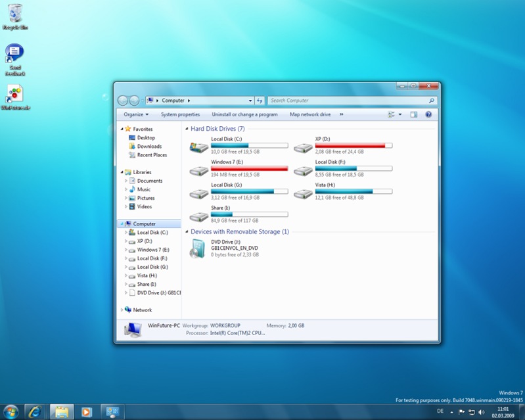Select the DVD Drive (J:) icon
The width and height of the screenshot is (525, 420).
(x=197, y=248)
